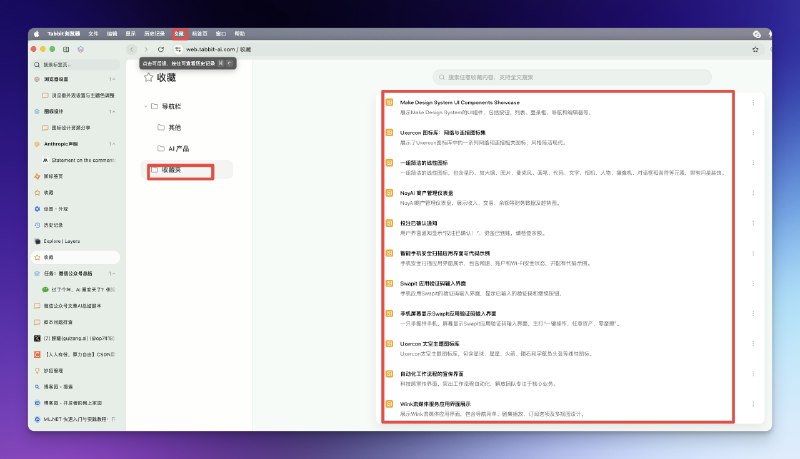Open the 收藏 menu in menu bar
Viewport: 800px width, 459px height.
[x=178, y=33]
